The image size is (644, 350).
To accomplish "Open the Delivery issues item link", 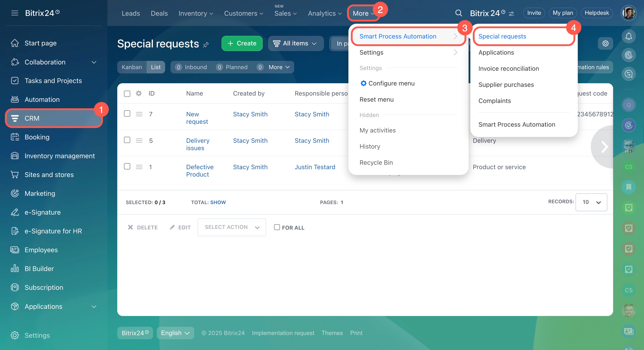I will click(x=198, y=144).
